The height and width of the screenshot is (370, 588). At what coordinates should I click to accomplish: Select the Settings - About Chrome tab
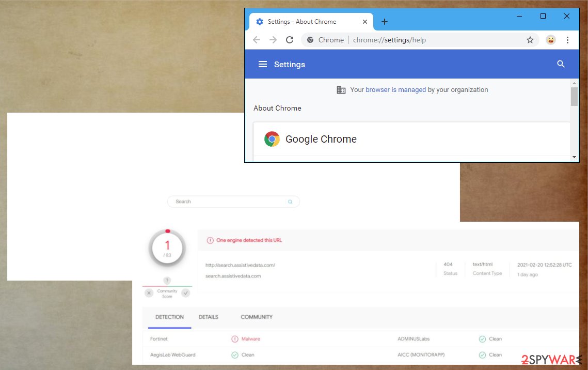tap(311, 22)
